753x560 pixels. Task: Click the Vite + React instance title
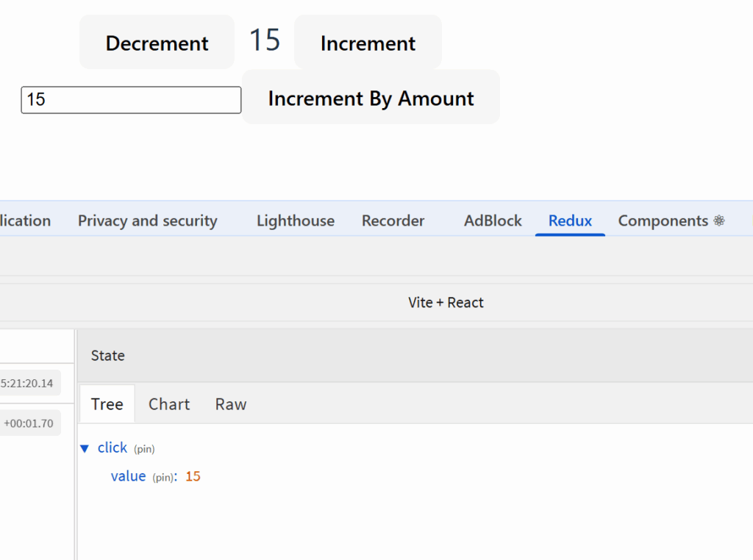(446, 303)
